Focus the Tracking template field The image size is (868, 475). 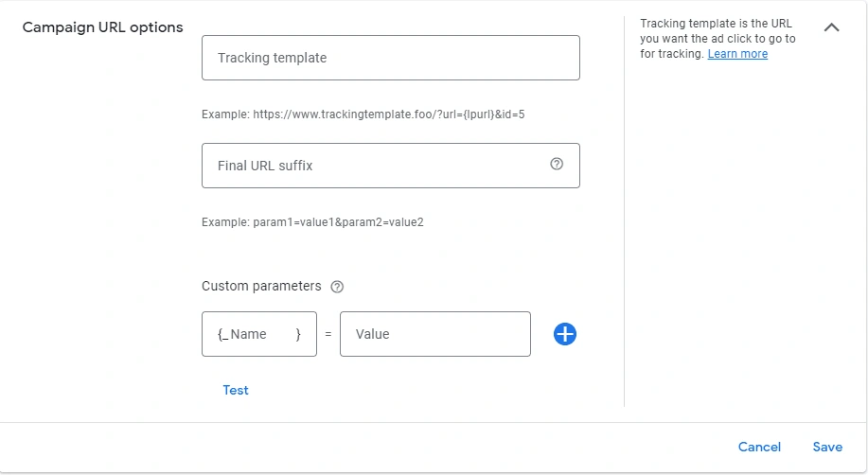pos(391,58)
